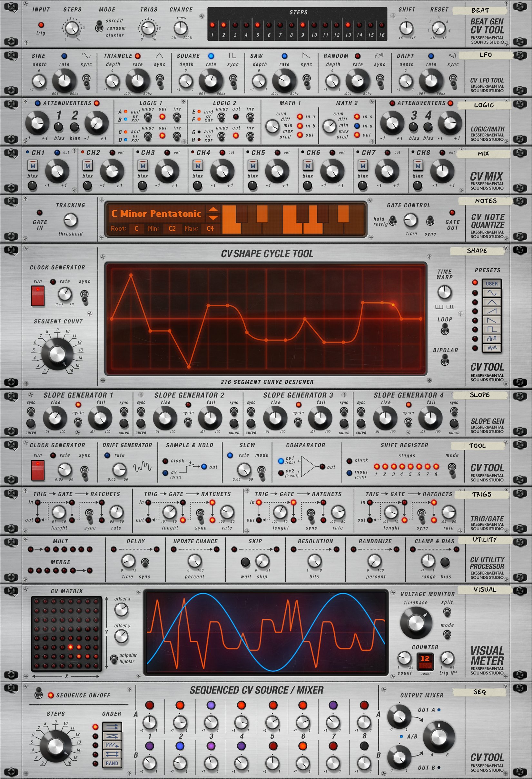The image size is (532, 779).
Task: Choose the RAND sequence order button
Action: pos(112,763)
